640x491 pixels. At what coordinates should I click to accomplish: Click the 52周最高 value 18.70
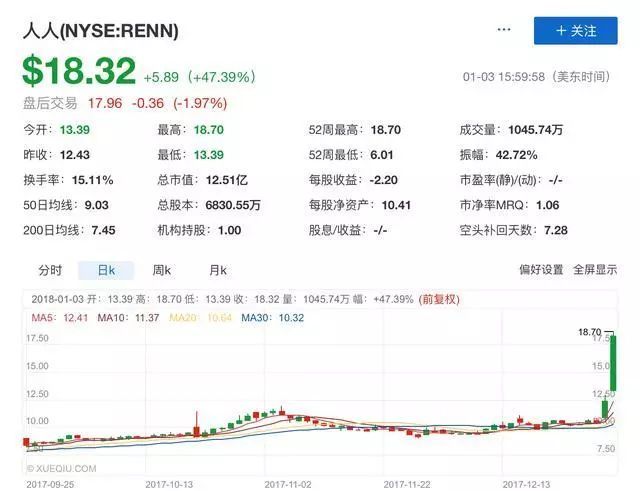point(386,130)
